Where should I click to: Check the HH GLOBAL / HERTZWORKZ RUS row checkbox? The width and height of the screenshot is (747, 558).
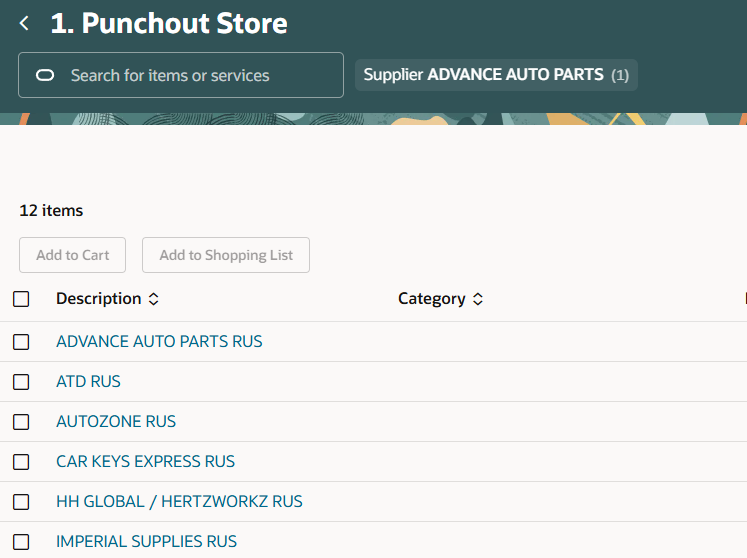pyautogui.click(x=21, y=502)
